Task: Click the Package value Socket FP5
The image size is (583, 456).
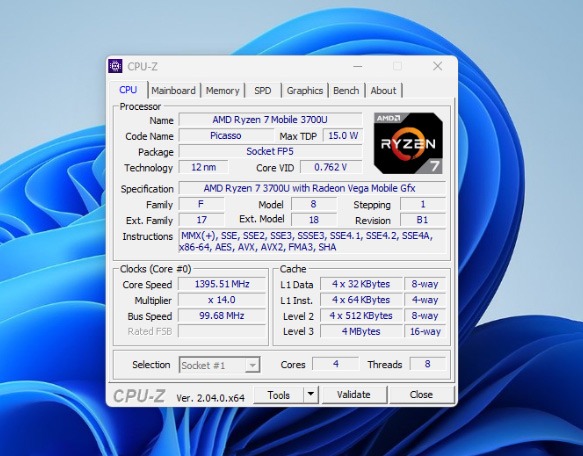Action: coord(270,152)
